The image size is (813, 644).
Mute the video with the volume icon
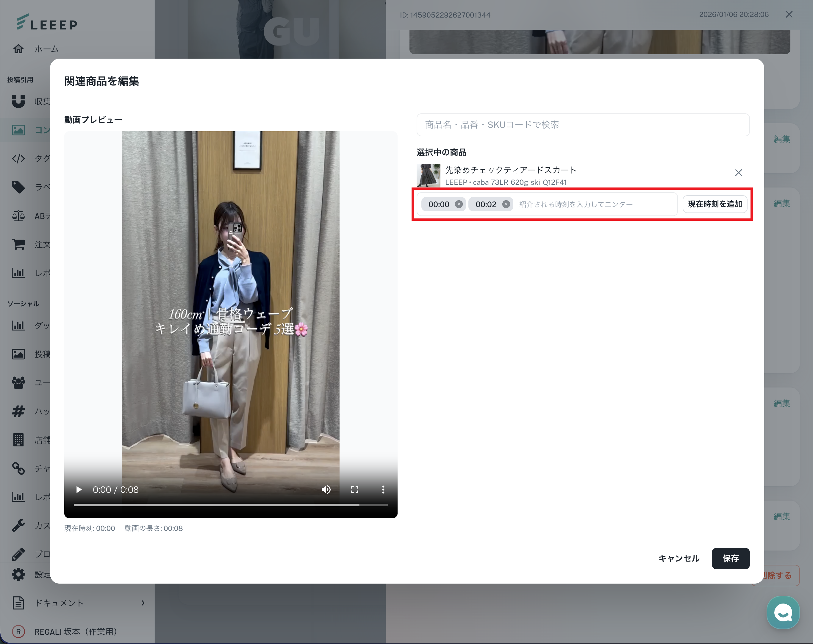coord(326,490)
